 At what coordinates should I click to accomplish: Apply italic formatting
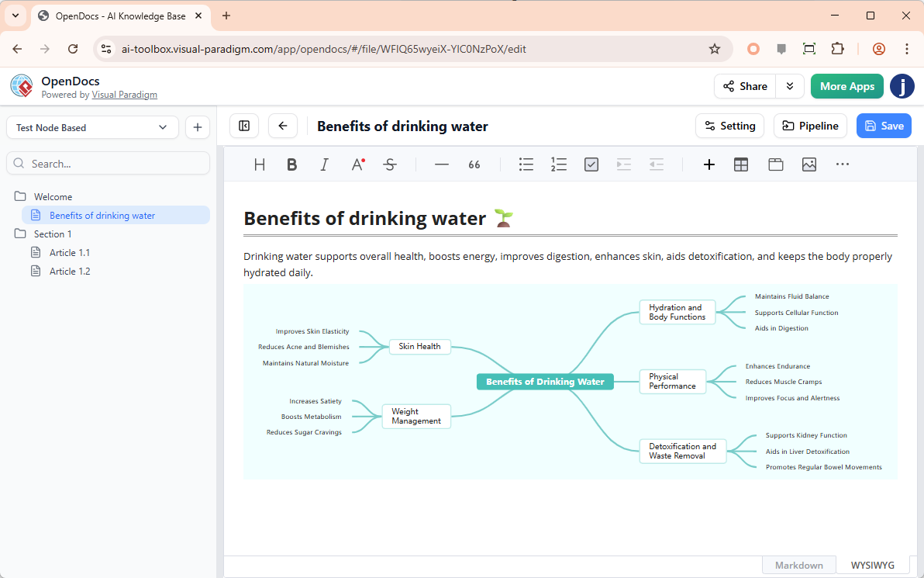click(x=324, y=164)
